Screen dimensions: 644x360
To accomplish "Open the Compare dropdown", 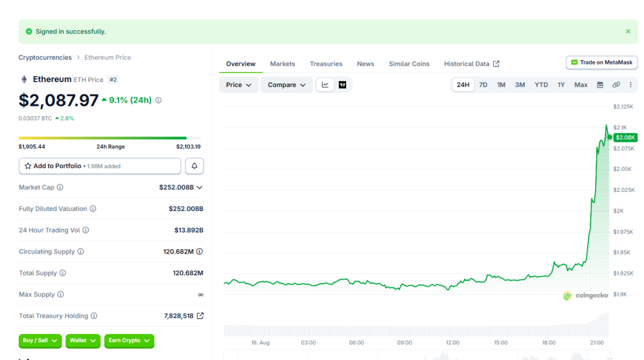I will tap(287, 85).
